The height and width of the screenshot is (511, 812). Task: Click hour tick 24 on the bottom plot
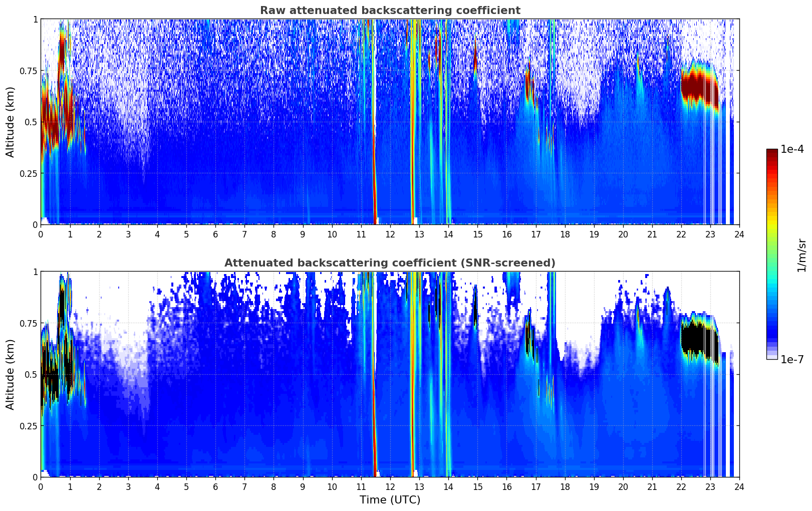coord(739,486)
